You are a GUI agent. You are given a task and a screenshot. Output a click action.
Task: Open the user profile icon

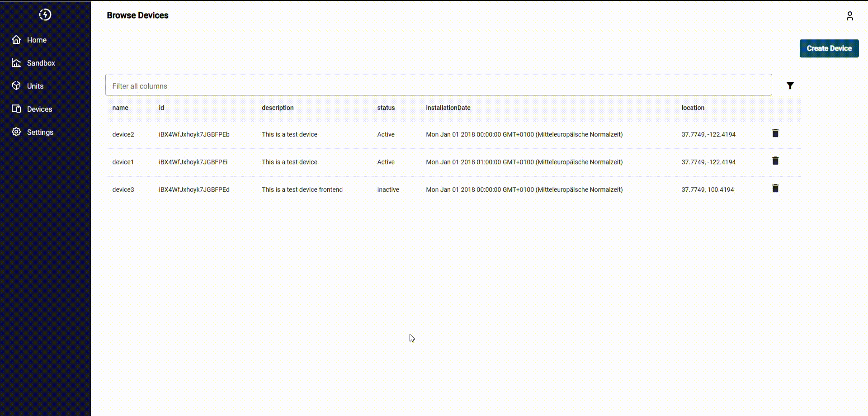click(850, 16)
